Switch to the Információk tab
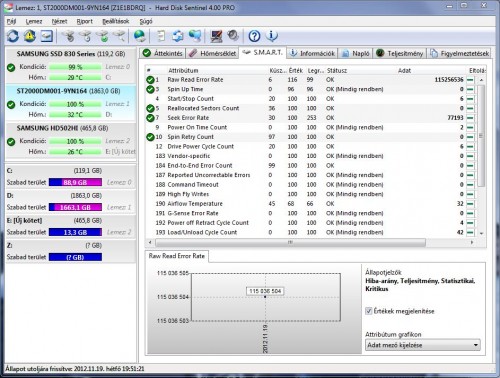 tap(312, 53)
